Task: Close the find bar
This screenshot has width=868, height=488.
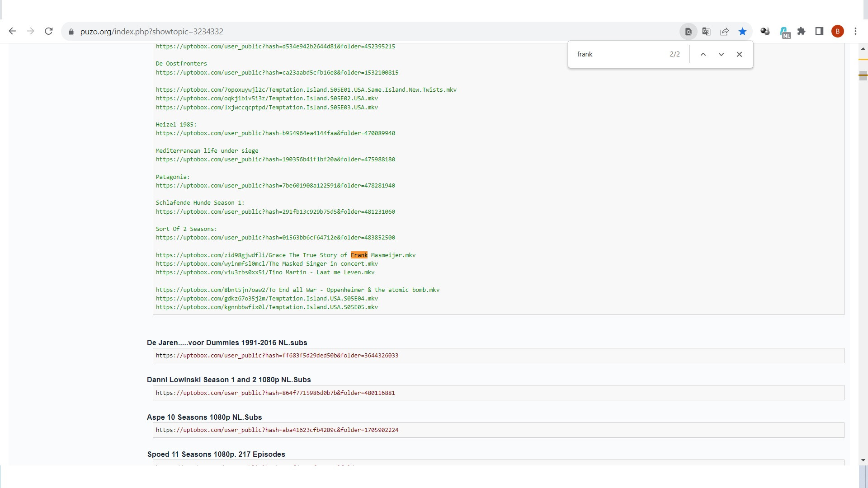Action: tap(739, 54)
